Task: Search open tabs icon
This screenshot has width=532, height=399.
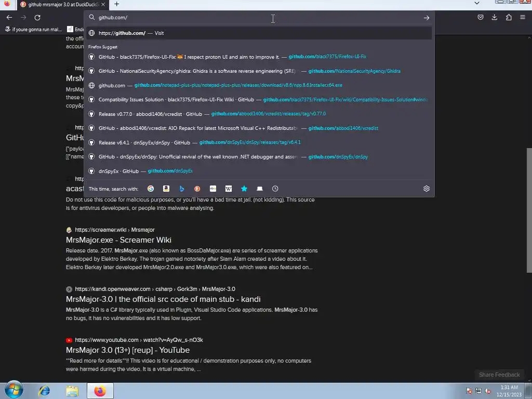Action: tap(260, 189)
